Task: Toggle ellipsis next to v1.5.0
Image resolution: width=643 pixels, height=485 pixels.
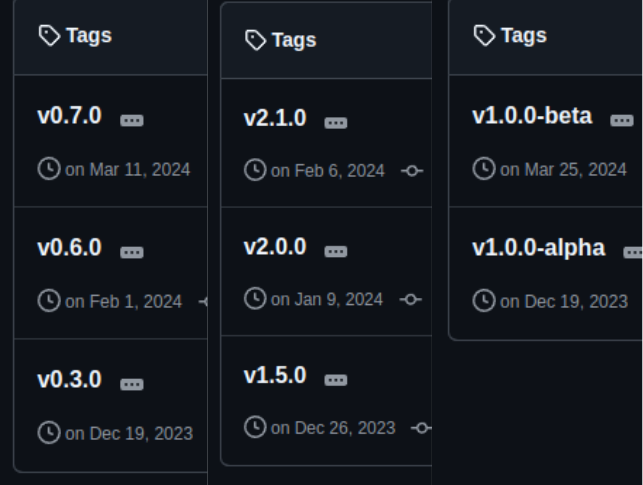Action: click(x=336, y=380)
